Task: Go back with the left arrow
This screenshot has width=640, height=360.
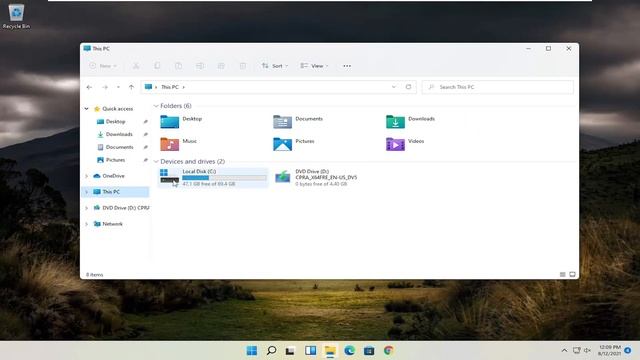Action: point(89,87)
